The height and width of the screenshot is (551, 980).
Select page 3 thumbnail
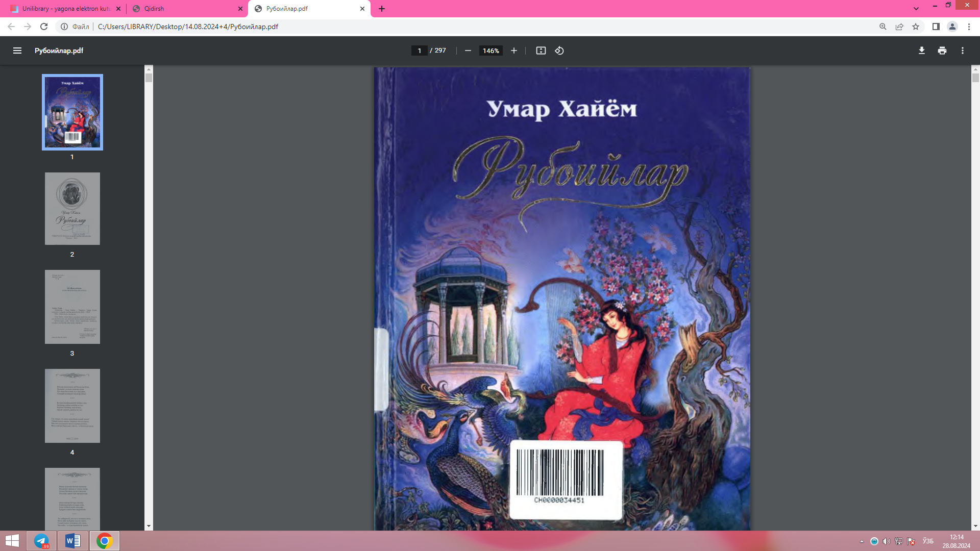tap(72, 307)
